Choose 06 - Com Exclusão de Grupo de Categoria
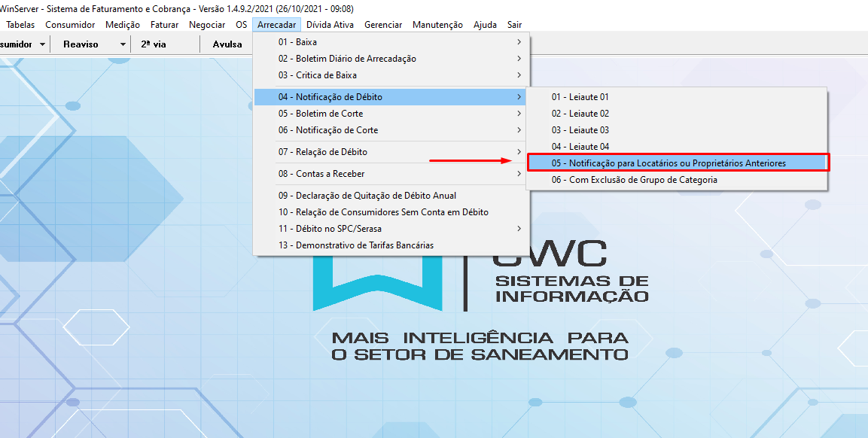The image size is (868, 438). [634, 180]
